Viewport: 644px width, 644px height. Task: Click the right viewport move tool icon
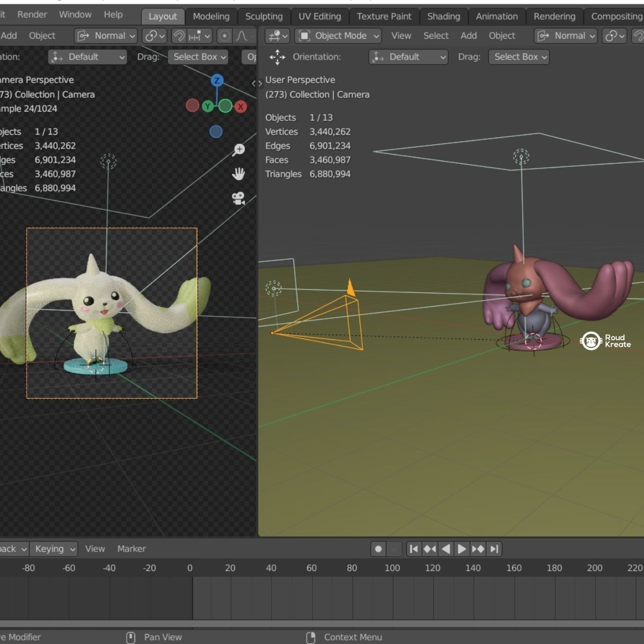pos(277,57)
